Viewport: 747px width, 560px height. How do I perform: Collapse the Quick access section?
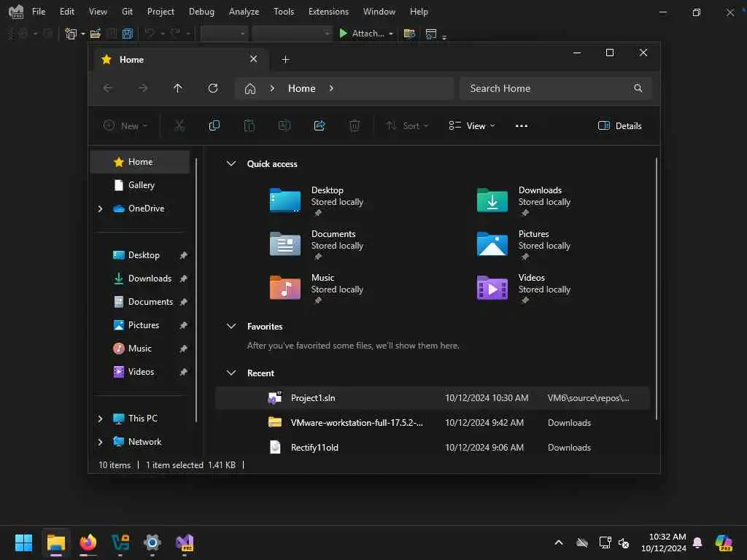pos(231,164)
